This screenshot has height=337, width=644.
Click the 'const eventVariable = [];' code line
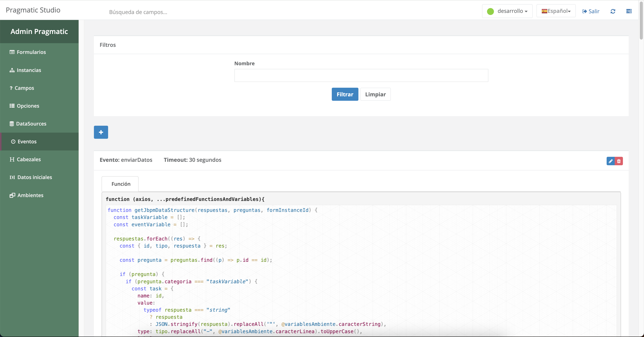151,224
